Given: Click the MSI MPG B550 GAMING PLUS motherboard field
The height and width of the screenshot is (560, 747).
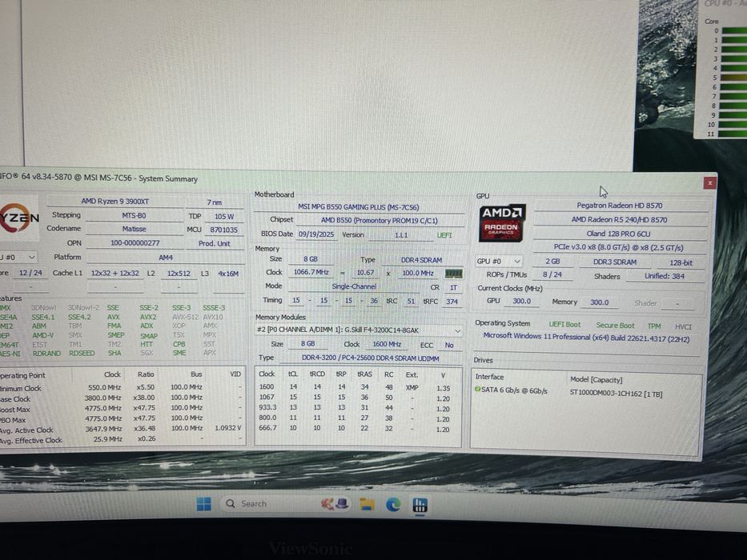Looking at the screenshot, I should (x=359, y=207).
